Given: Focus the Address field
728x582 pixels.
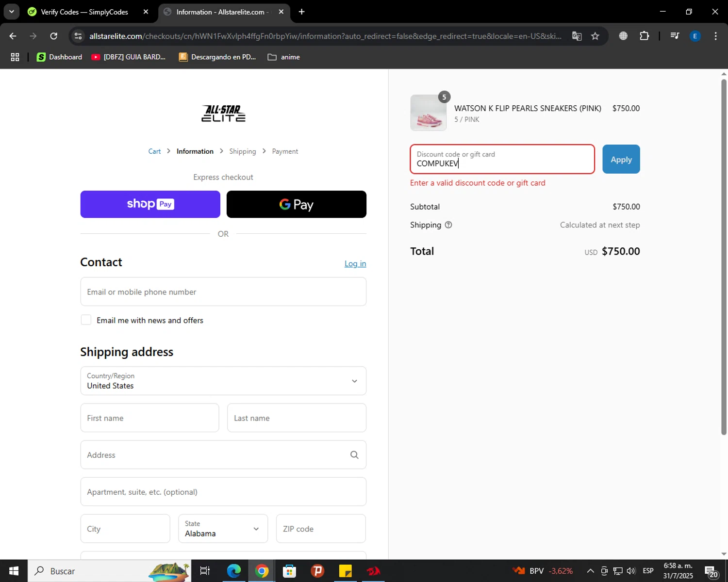Looking at the screenshot, I should (x=223, y=454).
